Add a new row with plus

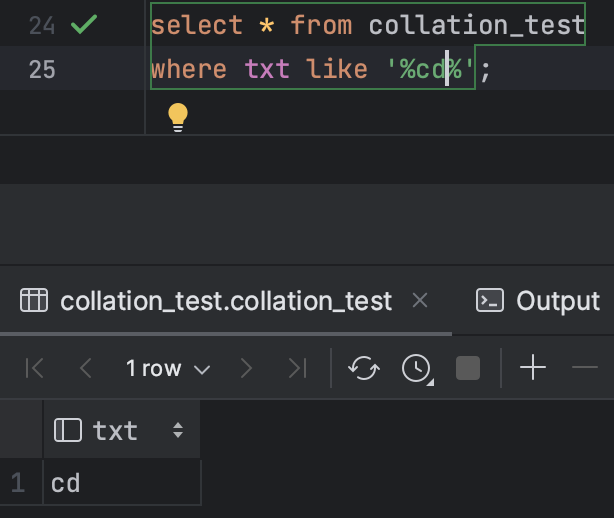[x=533, y=367]
